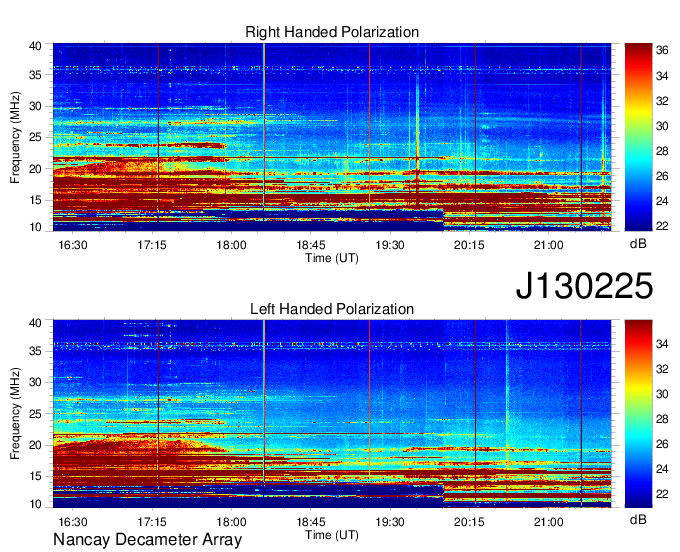The image size is (680, 552).
Task: Click "Time (UT)" label under Right Handed plot
Action: pyautogui.click(x=332, y=258)
